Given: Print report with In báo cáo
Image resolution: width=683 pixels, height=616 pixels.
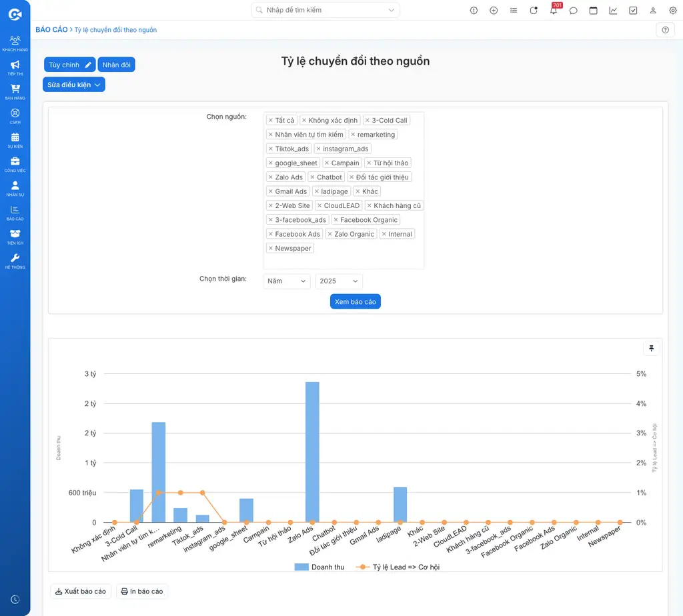Looking at the screenshot, I should [x=142, y=591].
